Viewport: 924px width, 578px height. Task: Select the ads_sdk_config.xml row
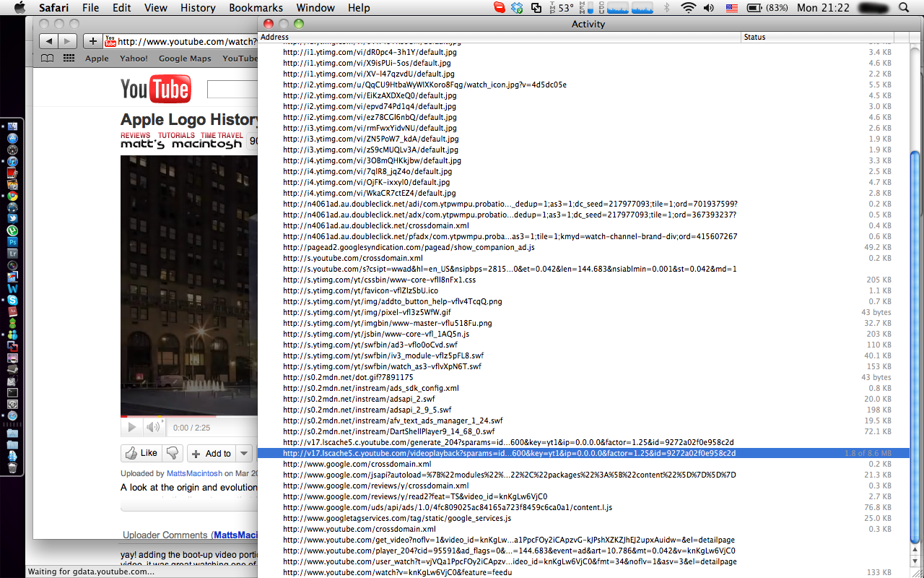584,388
